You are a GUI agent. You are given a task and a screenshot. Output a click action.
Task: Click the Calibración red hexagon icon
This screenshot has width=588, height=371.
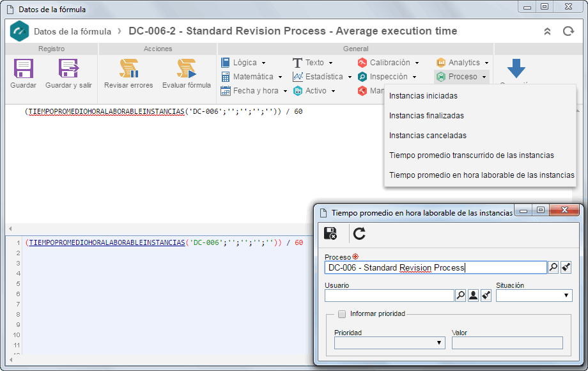pos(362,63)
